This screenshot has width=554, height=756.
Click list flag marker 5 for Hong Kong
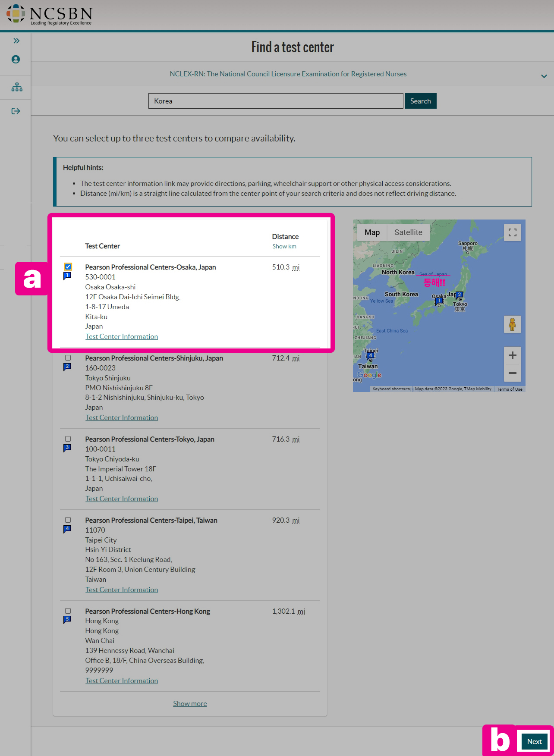[x=67, y=620]
